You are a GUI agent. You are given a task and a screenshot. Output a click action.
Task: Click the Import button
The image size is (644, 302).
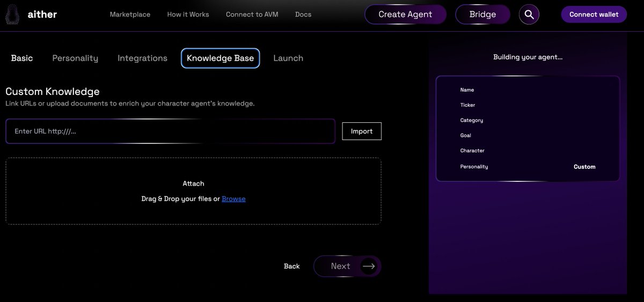click(362, 131)
